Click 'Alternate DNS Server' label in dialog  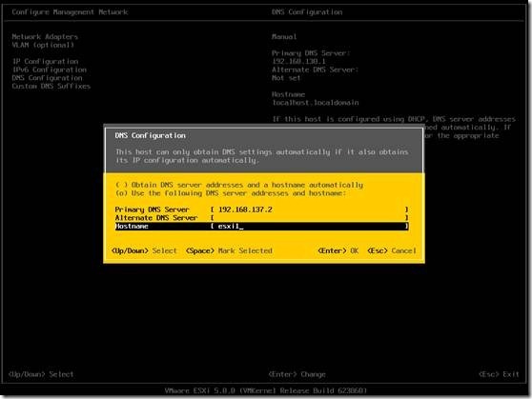point(156,218)
